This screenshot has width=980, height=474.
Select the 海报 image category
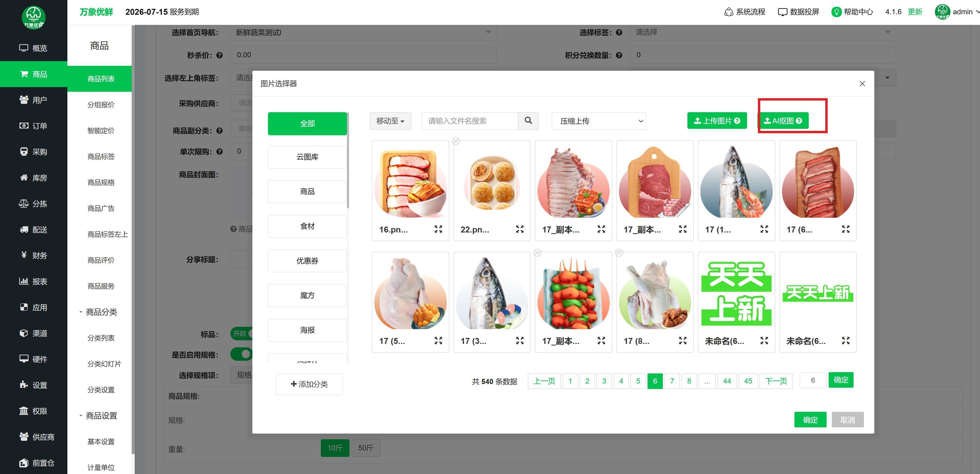tap(307, 330)
